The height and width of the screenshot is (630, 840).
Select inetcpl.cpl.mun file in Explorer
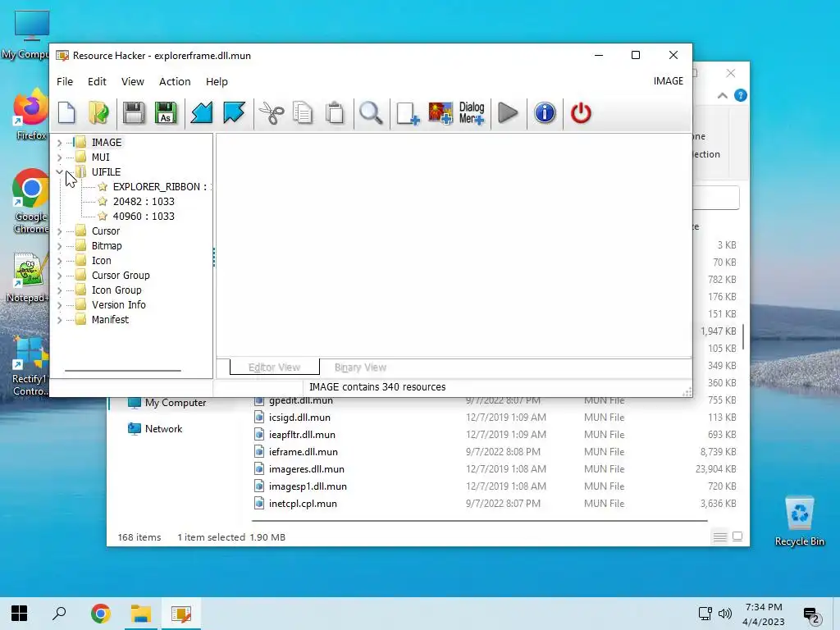click(x=303, y=504)
